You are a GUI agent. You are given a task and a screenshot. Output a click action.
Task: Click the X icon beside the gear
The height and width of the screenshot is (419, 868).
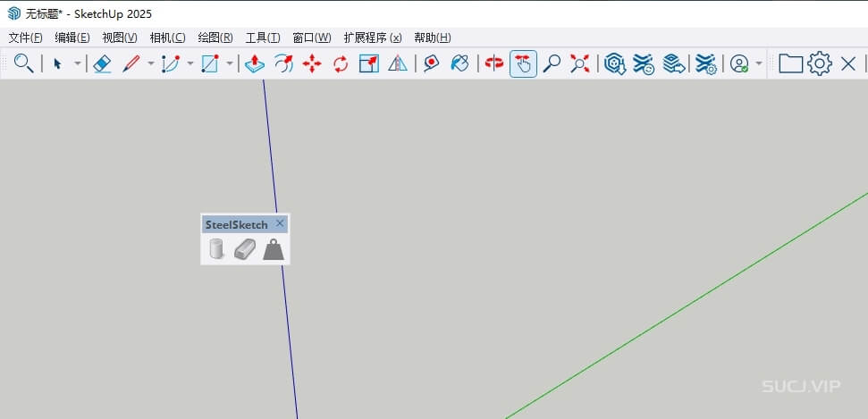tap(848, 64)
